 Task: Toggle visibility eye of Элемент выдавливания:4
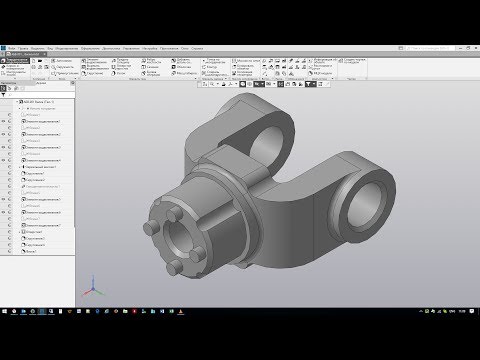click(3, 160)
